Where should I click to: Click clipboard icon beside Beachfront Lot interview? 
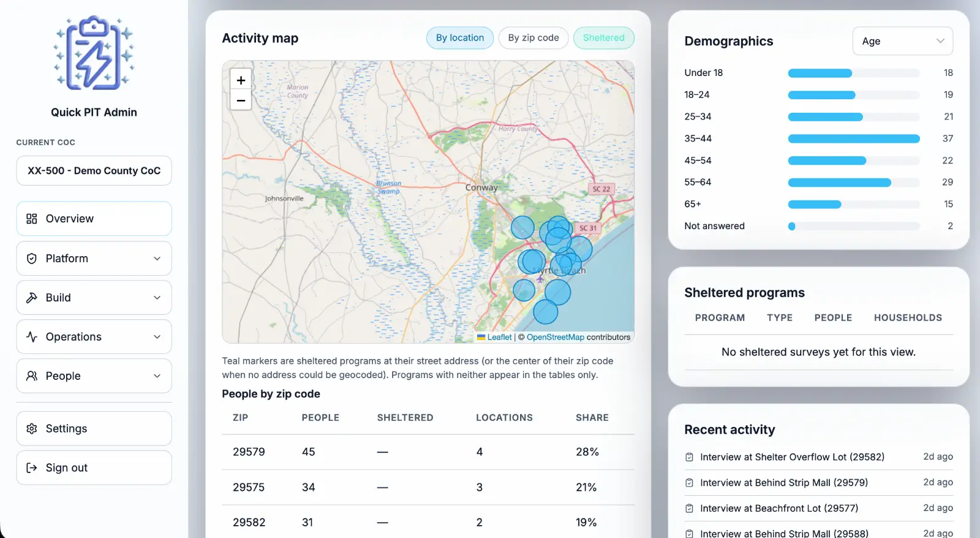689,509
